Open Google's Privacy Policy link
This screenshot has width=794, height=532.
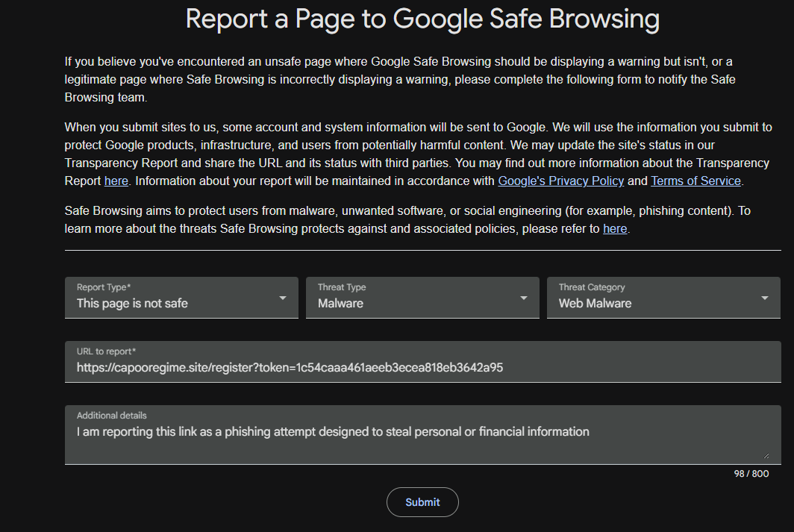(560, 181)
